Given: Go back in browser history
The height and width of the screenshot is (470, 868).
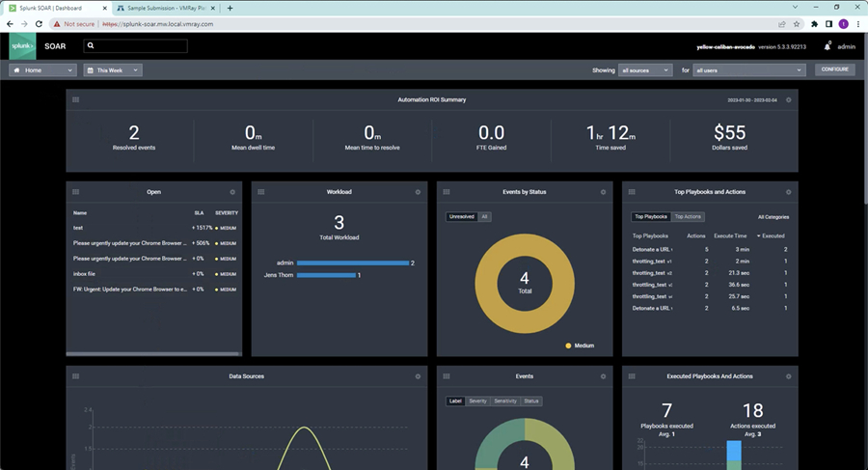Looking at the screenshot, I should tap(10, 24).
